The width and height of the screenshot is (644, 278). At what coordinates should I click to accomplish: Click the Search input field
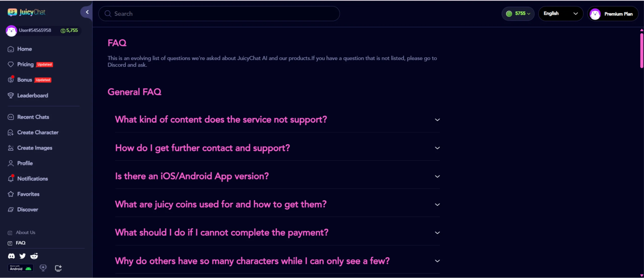click(x=219, y=14)
